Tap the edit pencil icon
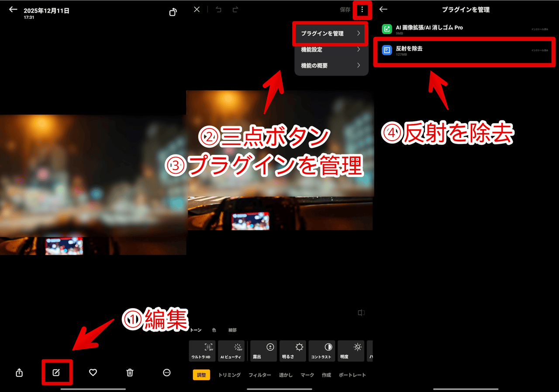This screenshot has width=559, height=392. point(57,373)
